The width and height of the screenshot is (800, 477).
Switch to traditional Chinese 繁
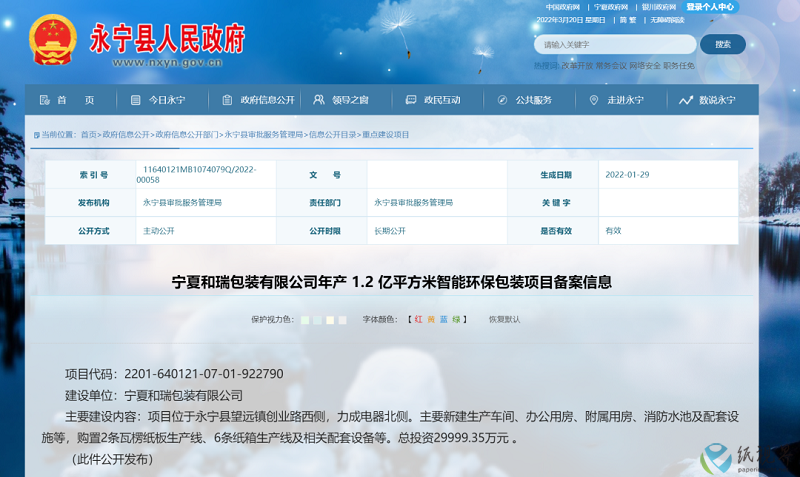[x=633, y=20]
